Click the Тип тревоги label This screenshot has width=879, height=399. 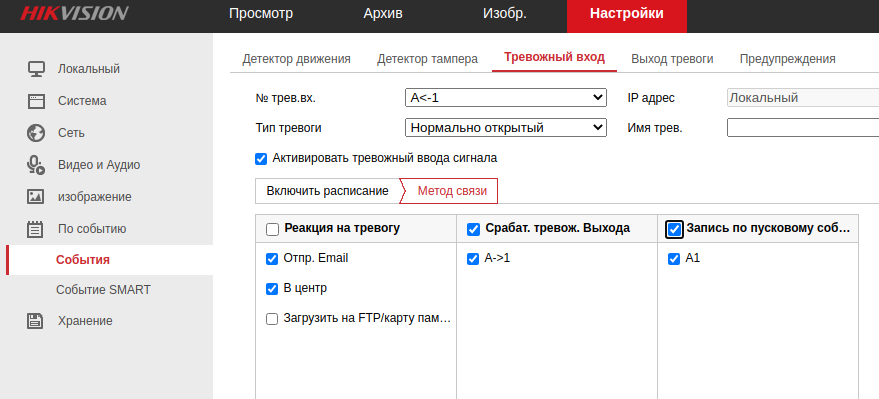288,128
